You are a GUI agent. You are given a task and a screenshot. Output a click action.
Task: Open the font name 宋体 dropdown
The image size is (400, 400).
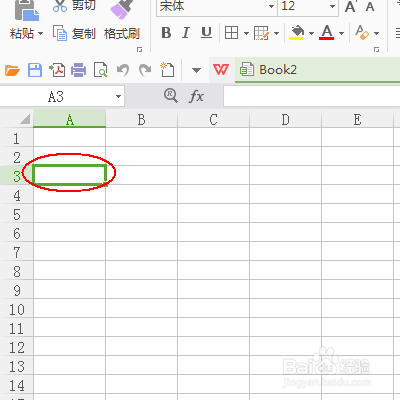tap(271, 6)
